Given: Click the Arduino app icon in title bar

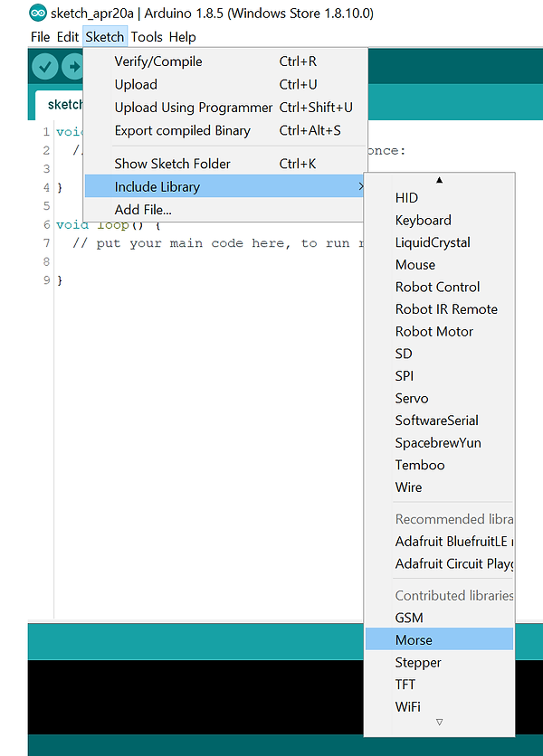Looking at the screenshot, I should pos(38,13).
